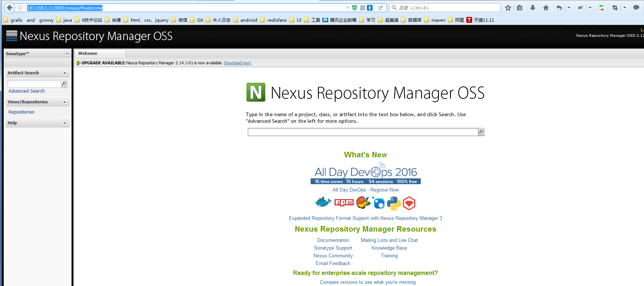This screenshot has height=286, width=644.
Task: Run Artifact Search magnifier in sidebar
Action: tap(64, 84)
